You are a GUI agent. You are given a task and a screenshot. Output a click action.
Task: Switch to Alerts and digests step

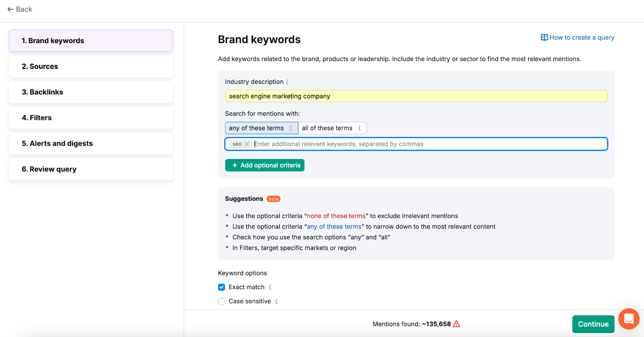point(91,144)
